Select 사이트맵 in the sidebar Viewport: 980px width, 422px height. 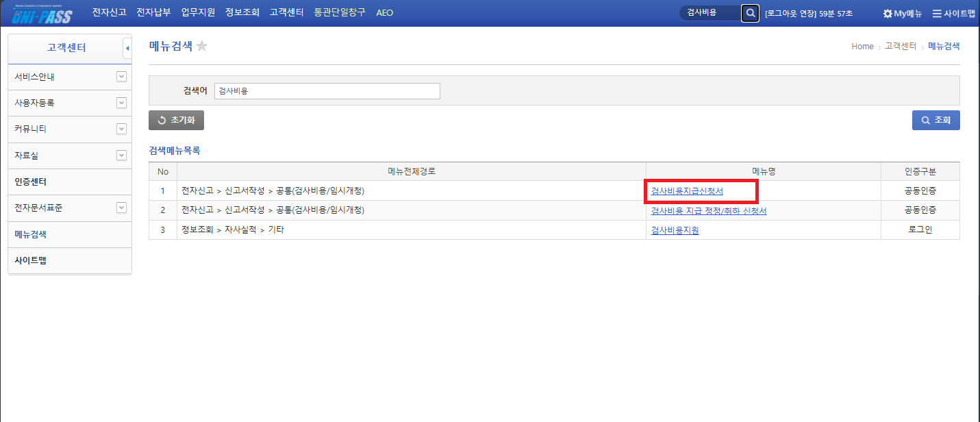(31, 260)
